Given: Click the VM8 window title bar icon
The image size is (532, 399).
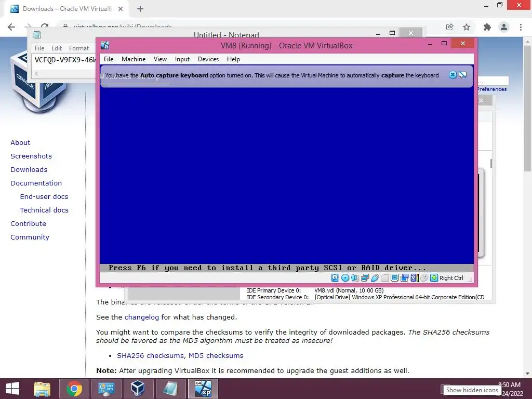Looking at the screenshot, I should pos(105,45).
